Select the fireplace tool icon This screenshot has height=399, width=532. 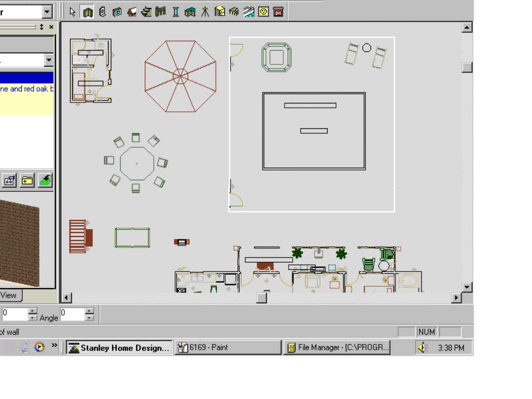click(278, 12)
